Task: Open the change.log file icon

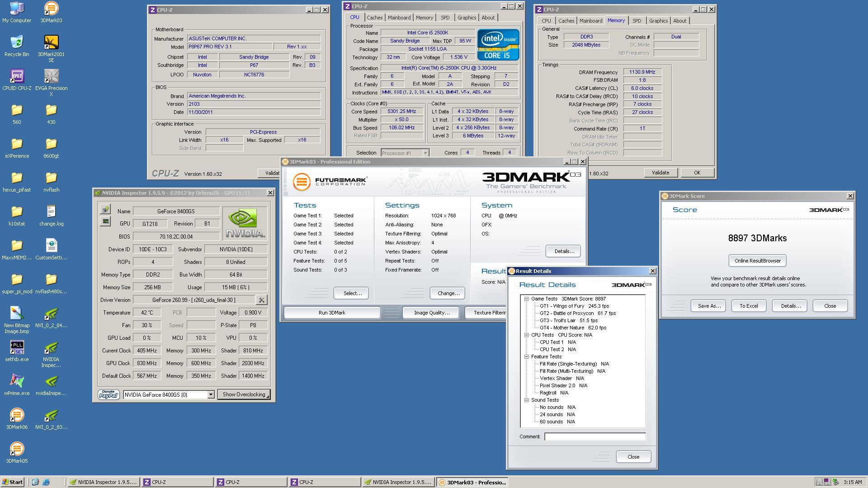Action: (x=51, y=216)
